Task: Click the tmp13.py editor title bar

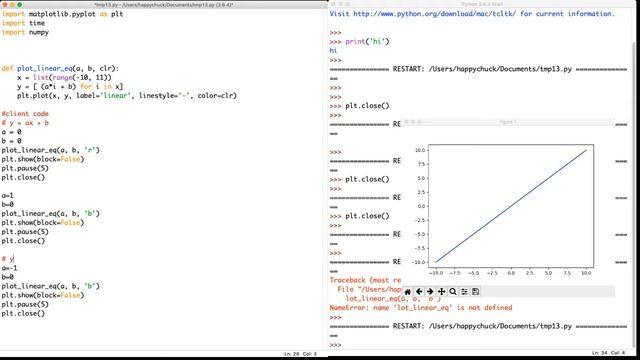Action: (163, 4)
